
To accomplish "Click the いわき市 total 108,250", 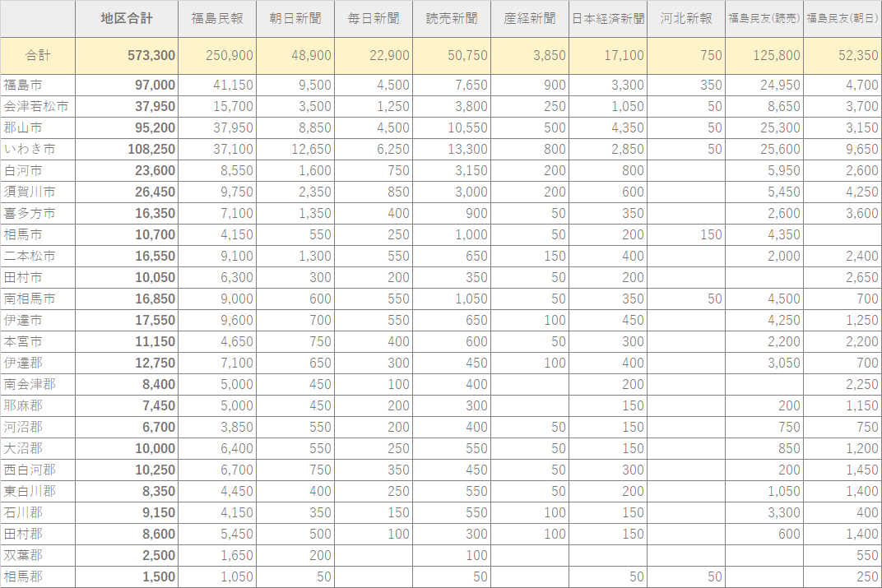I will 127,150.
